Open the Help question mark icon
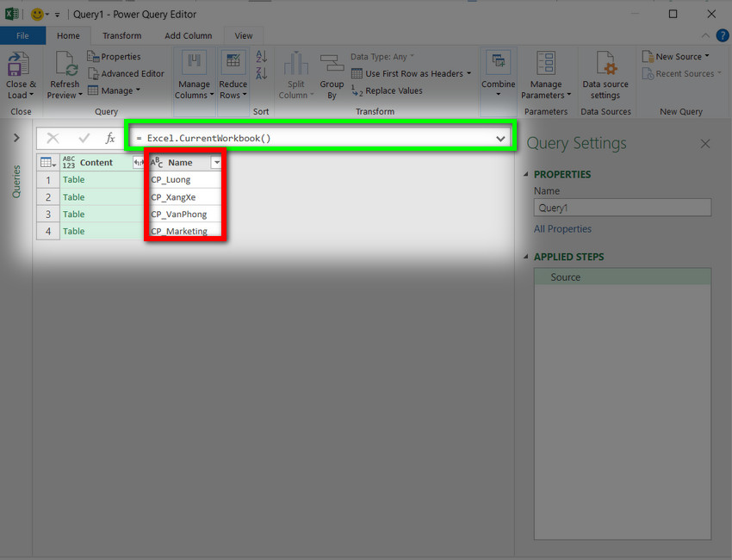This screenshot has height=560, width=732. (x=723, y=35)
